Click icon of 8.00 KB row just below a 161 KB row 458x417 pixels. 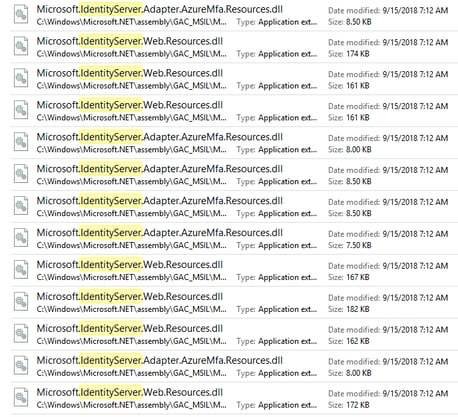(x=21, y=143)
